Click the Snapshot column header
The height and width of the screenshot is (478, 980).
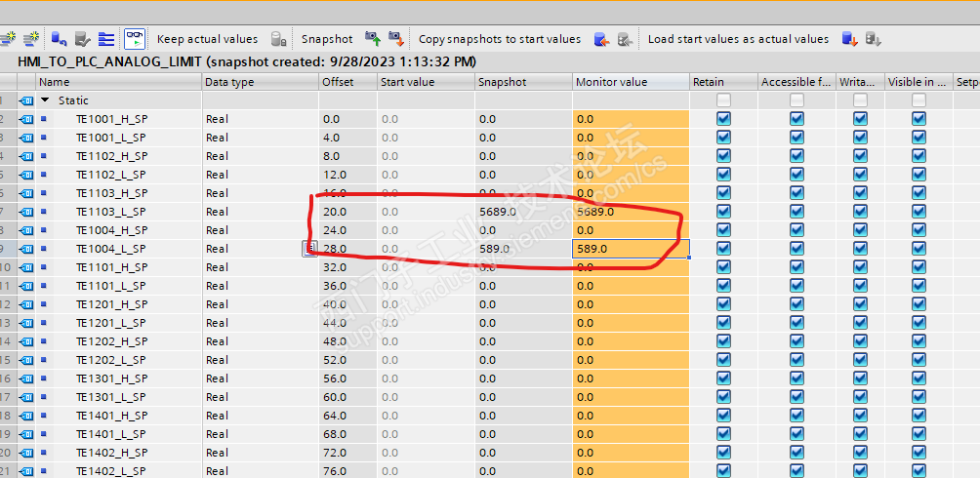(x=524, y=82)
